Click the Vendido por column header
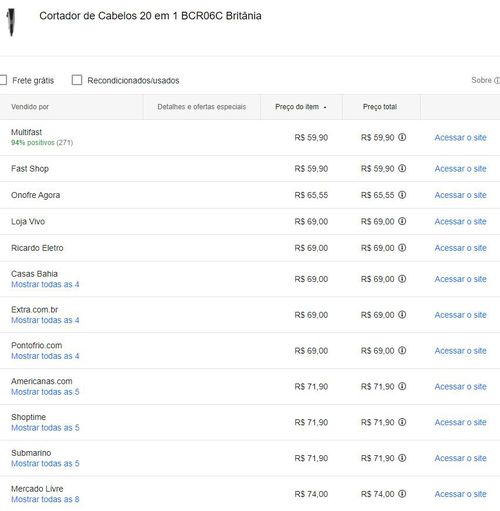This screenshot has height=511, width=500. point(30,107)
